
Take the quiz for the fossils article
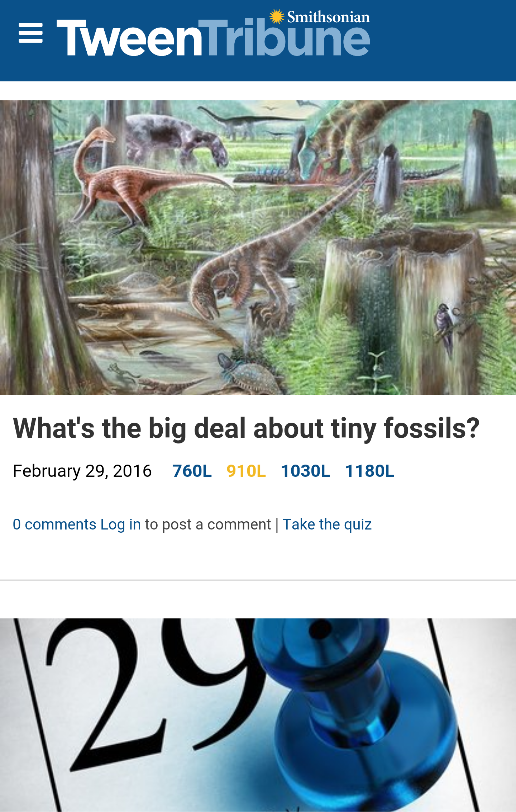point(327,524)
